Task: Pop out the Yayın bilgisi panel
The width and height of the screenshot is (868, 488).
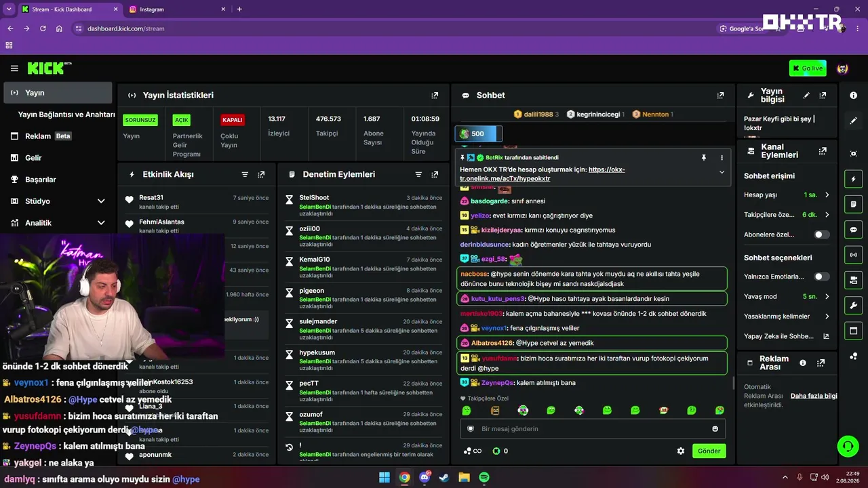Action: click(823, 96)
